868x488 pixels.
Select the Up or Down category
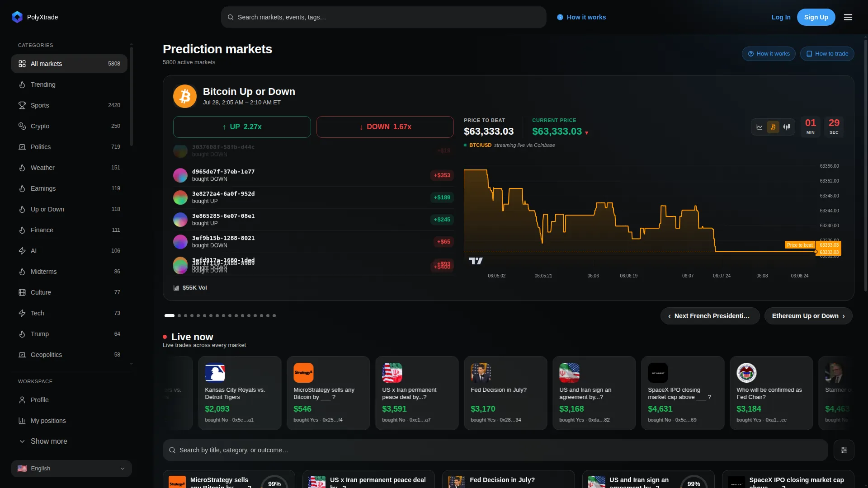[x=69, y=209]
